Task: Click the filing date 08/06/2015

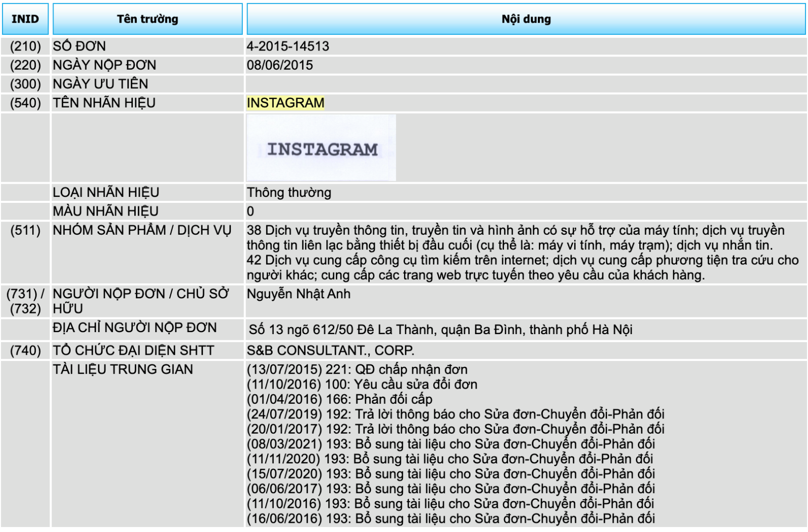Action: click(280, 65)
